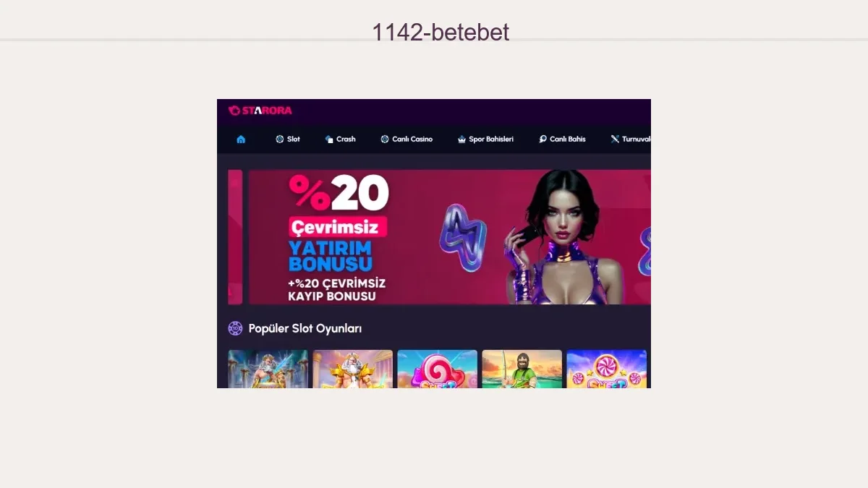This screenshot has width=868, height=488.
Task: Open the home icon in navigation
Action: pos(241,139)
